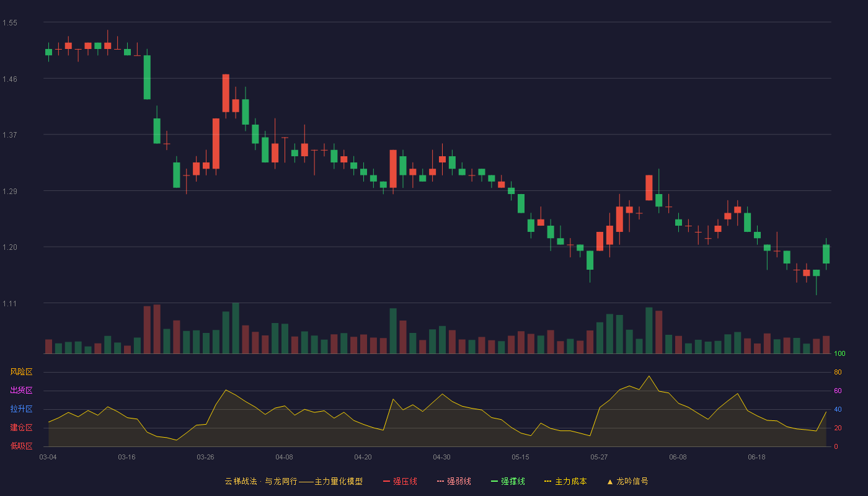This screenshot has height=496, width=868.
Task: Click the 1.29 price axis label
Action: click(x=10, y=192)
